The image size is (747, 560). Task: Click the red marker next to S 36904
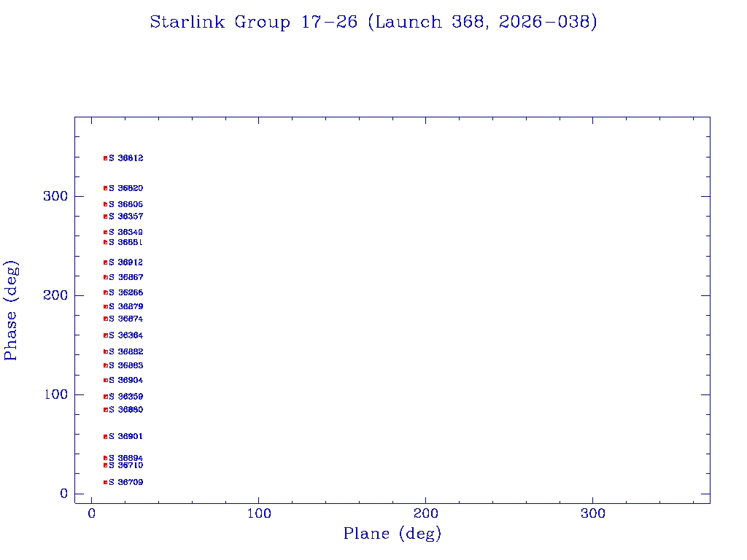(x=106, y=380)
